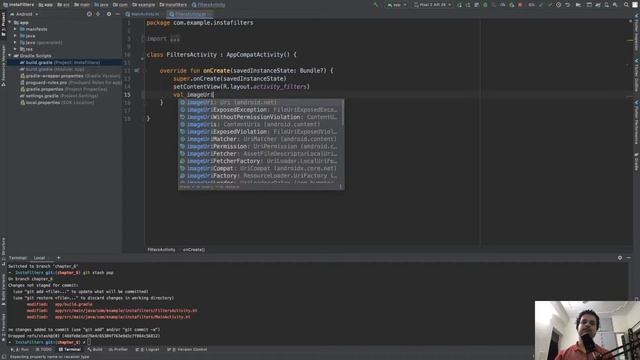Screen dimensions: 640x360
Task: Open Project panel gear settings
Action: coord(109,14)
